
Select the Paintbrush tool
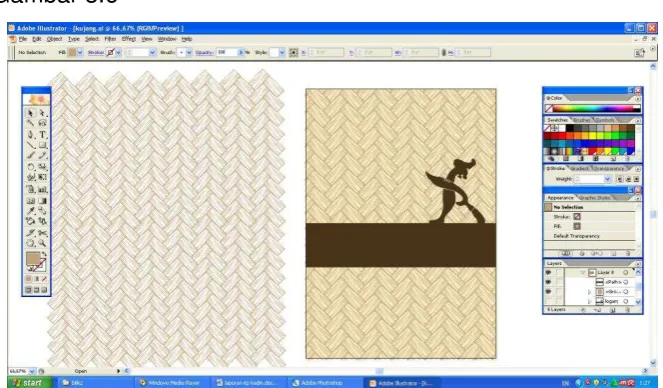30,155
